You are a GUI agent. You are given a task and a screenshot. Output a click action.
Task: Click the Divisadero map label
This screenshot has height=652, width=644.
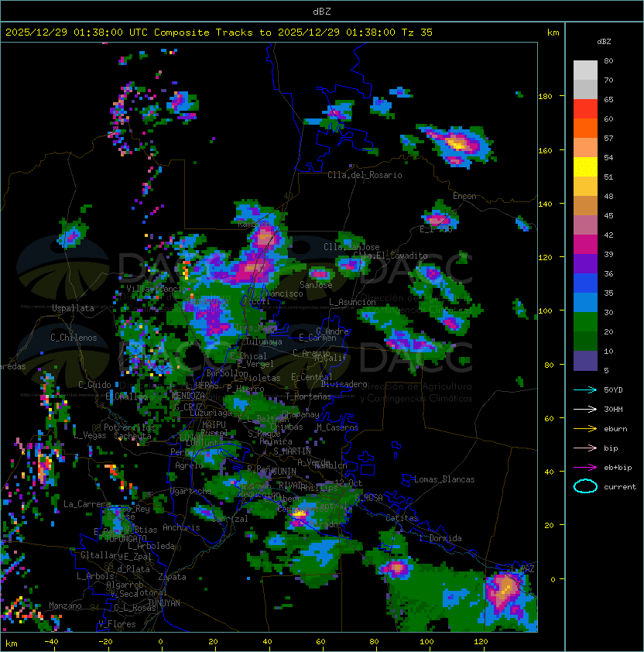(344, 384)
